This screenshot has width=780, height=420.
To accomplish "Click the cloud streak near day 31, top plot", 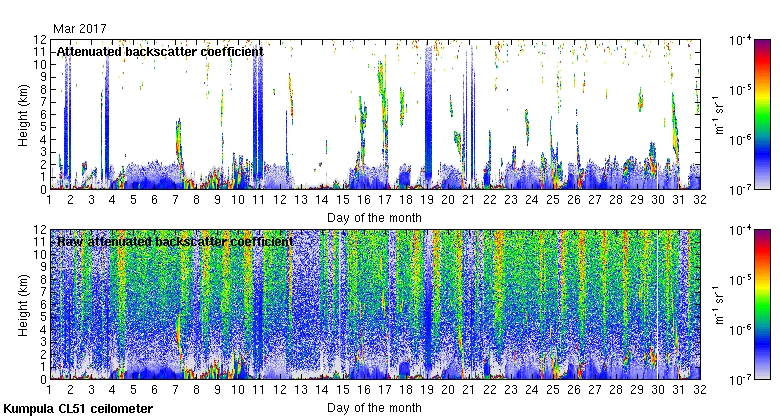I will click(x=675, y=124).
